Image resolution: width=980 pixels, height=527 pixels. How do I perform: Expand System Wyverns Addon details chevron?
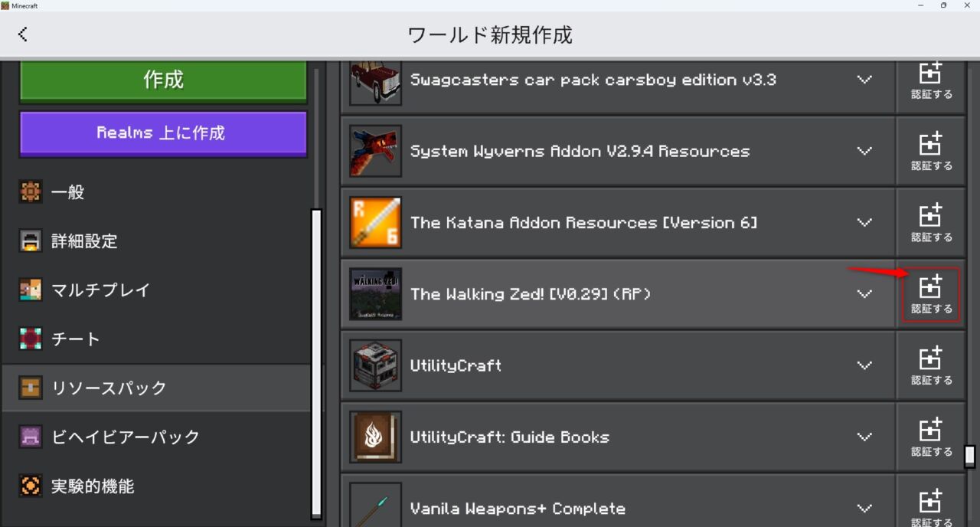coord(865,151)
